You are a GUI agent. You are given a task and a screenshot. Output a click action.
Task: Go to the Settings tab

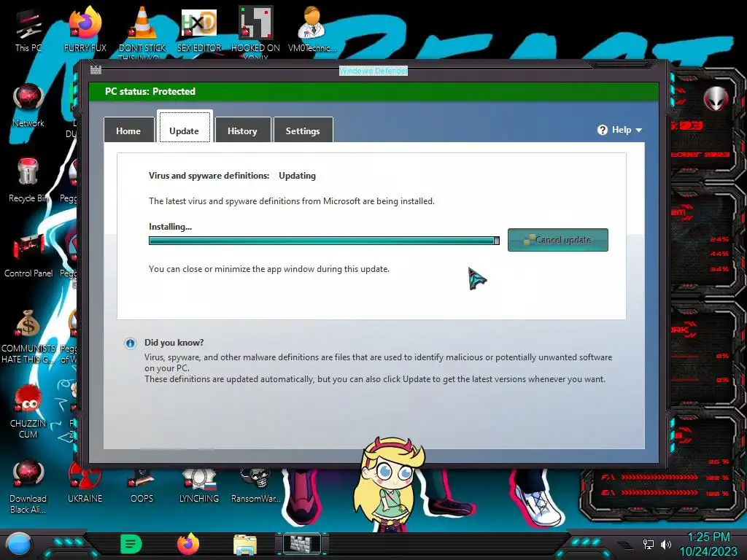tap(303, 130)
